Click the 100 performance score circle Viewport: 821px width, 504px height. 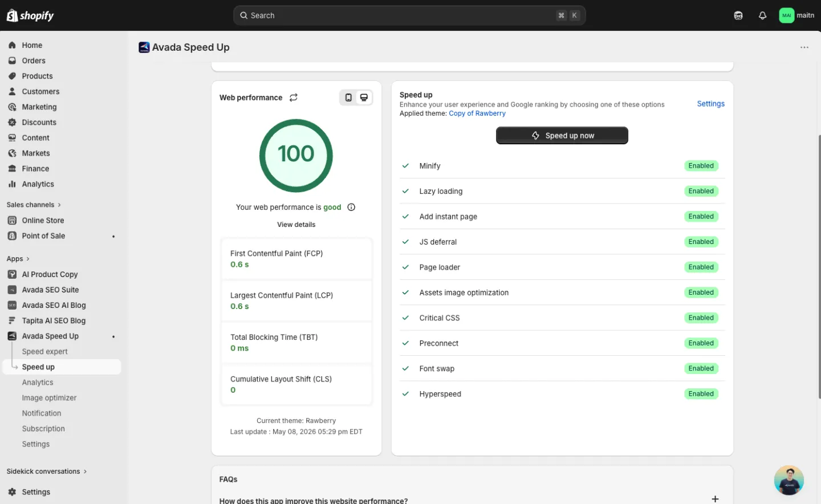click(x=296, y=156)
